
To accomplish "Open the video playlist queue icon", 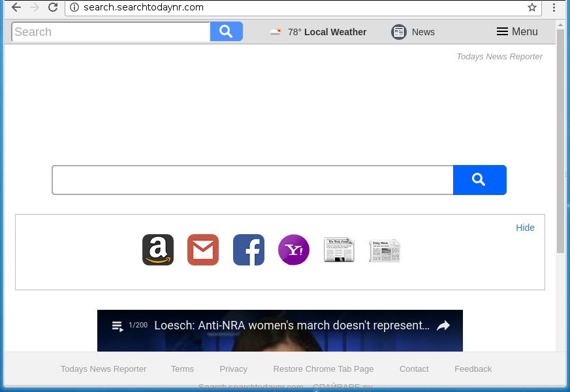I will 117,326.
